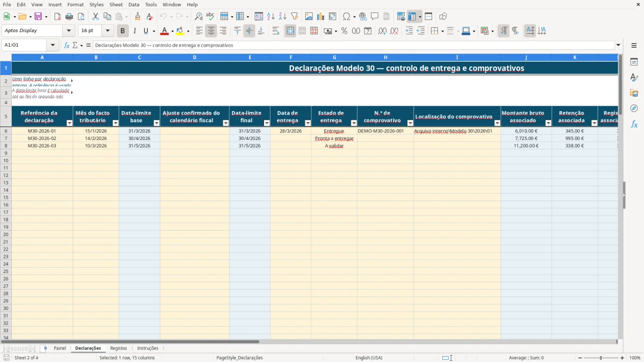Apply the red font color

[x=164, y=31]
